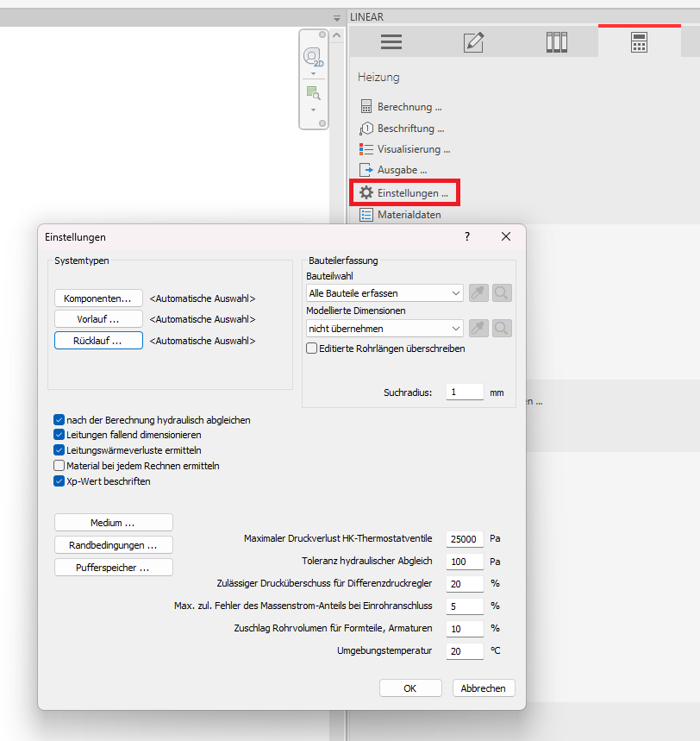Screen dimensions: 700x741
Task: Switch to the pencil edit tab
Action: pyautogui.click(x=473, y=42)
